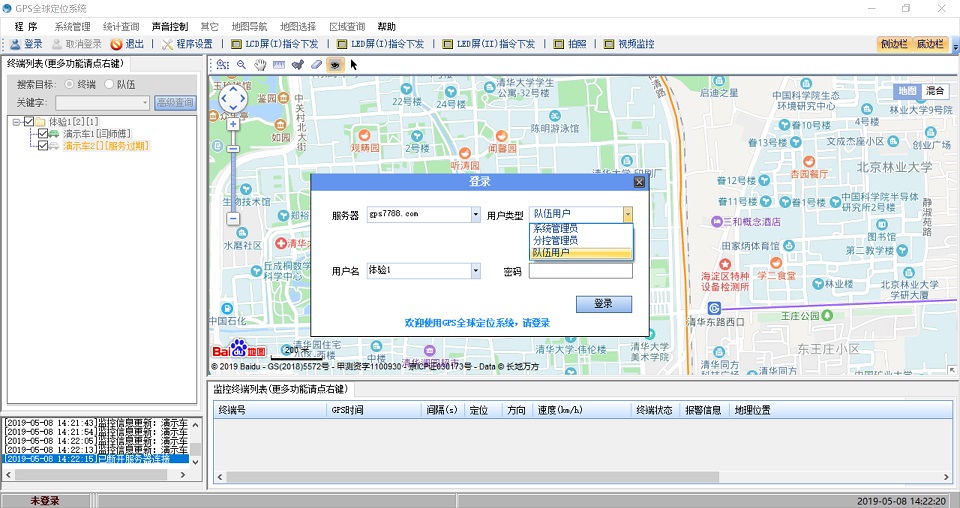Open the 系统管理 menu
Viewport: 960px width, 508px height.
point(72,26)
